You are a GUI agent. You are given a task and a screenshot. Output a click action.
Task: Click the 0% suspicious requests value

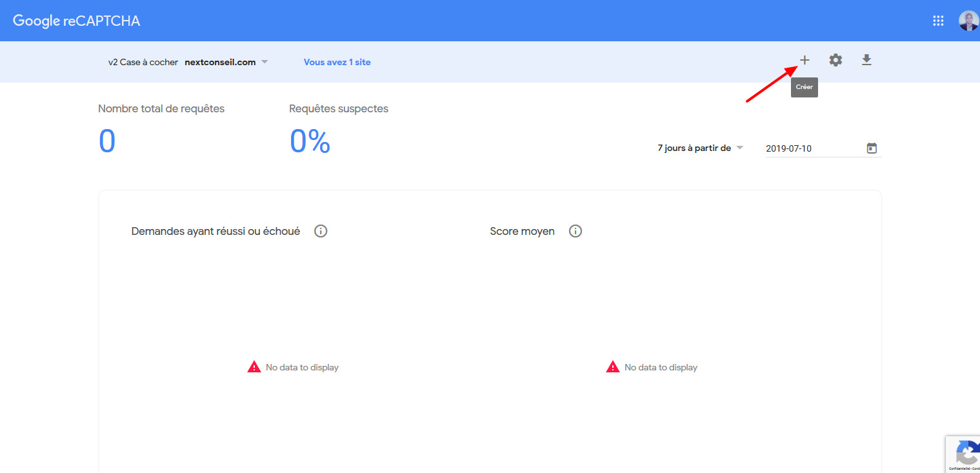[310, 141]
